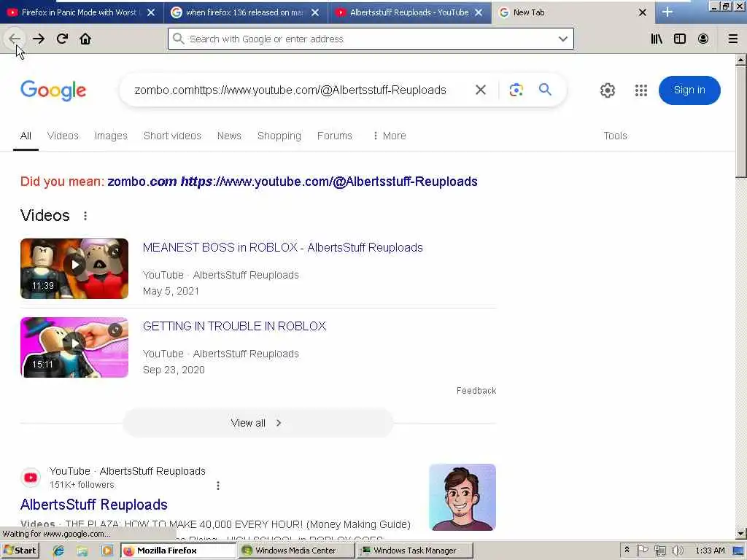
Task: Click Show desktop button at taskbar end
Action: coord(740,551)
